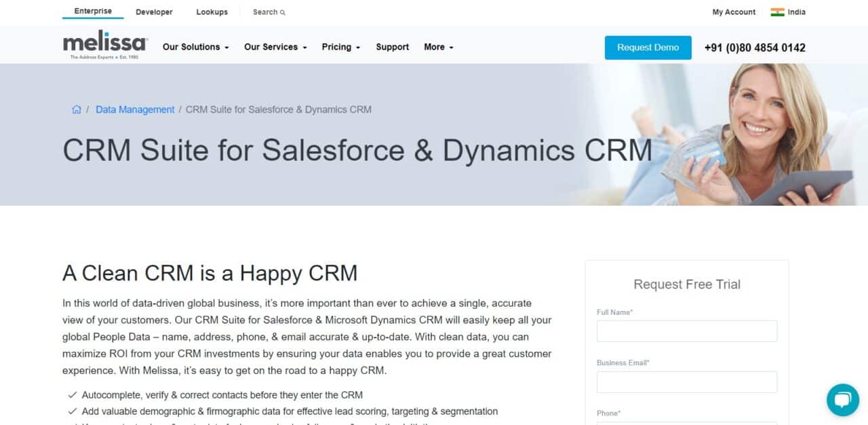Open the live chat bubble icon
868x425 pixels.
(842, 400)
